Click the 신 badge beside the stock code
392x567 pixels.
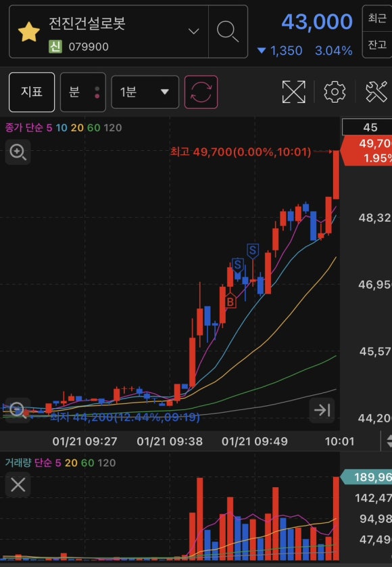tap(55, 47)
